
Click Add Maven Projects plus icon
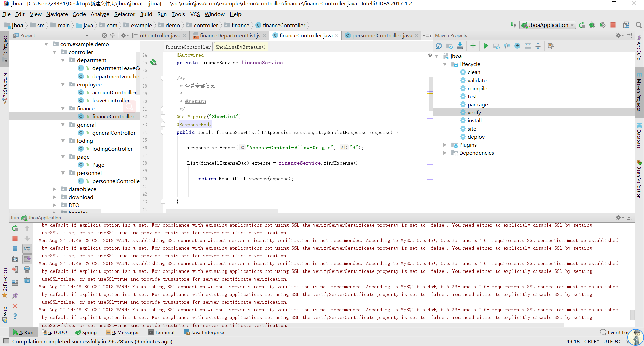[473, 46]
